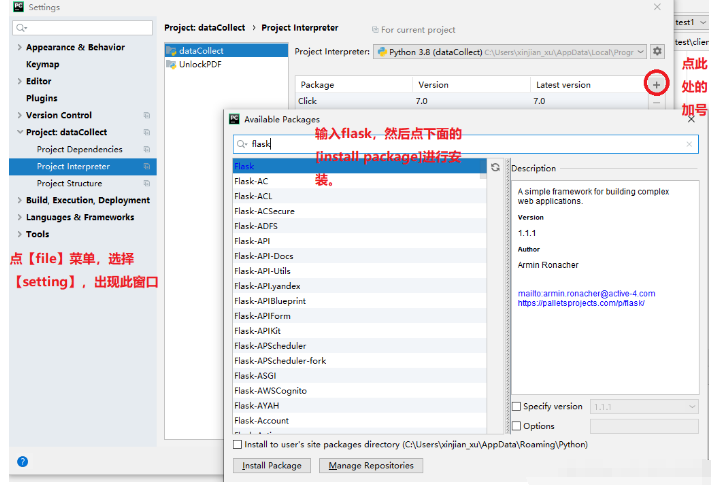Image resolution: width=723 pixels, height=485 pixels.
Task: Click the plus icon to add package
Action: tap(656, 84)
